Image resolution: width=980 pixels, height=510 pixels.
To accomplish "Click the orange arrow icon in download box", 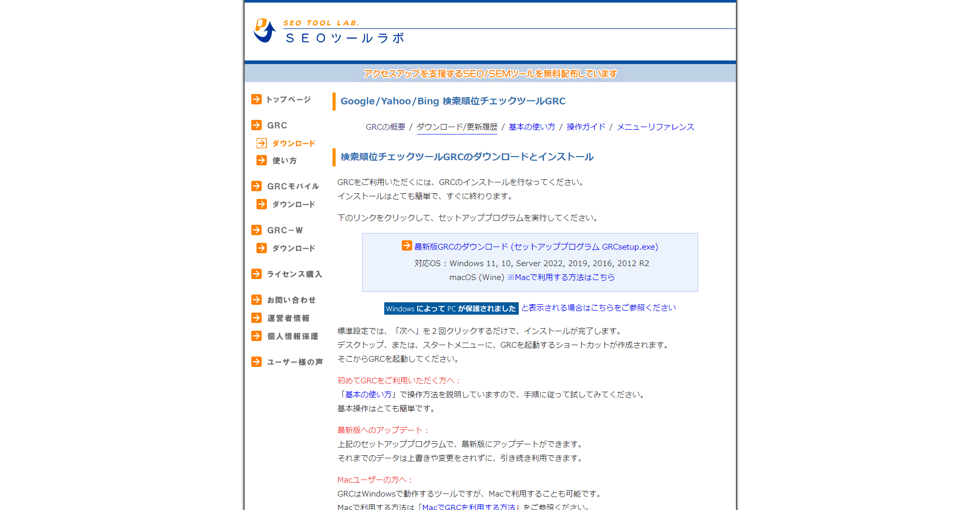I will 407,245.
